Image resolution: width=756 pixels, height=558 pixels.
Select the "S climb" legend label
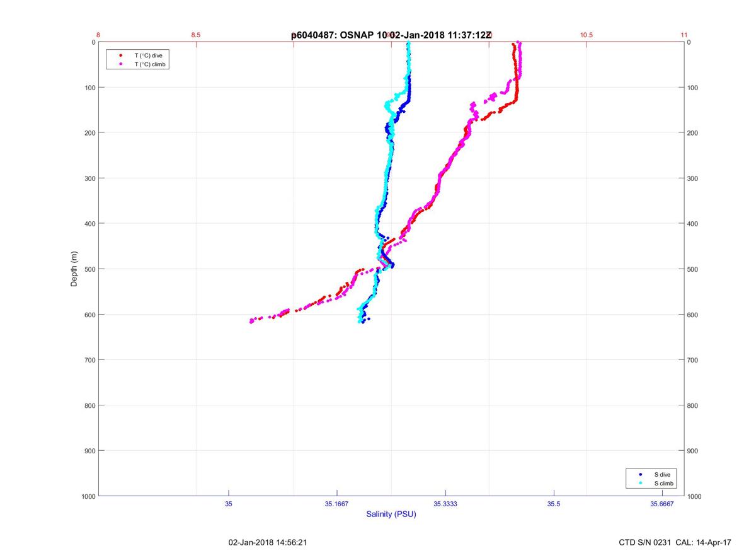click(x=664, y=483)
